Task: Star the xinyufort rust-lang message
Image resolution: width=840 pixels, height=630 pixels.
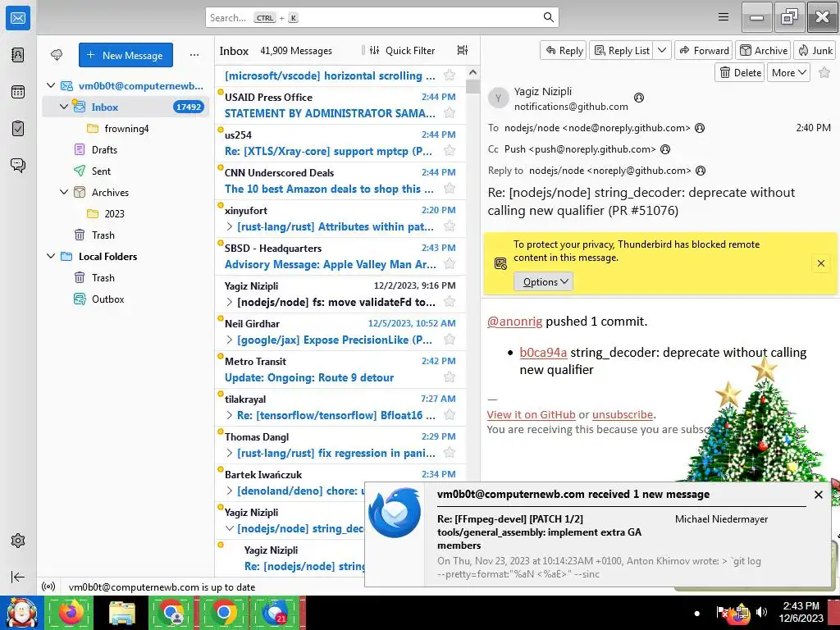Action: click(x=450, y=226)
